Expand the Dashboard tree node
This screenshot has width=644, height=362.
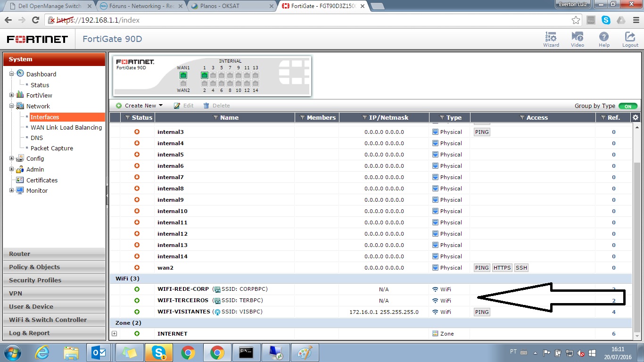12,74
